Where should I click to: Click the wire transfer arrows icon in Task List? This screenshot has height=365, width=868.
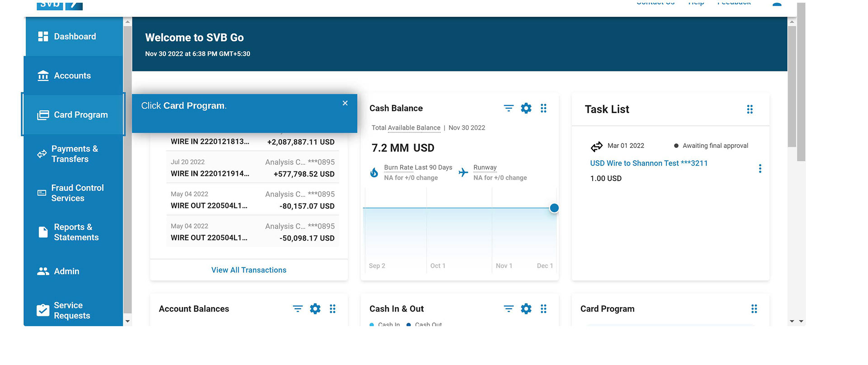(597, 146)
